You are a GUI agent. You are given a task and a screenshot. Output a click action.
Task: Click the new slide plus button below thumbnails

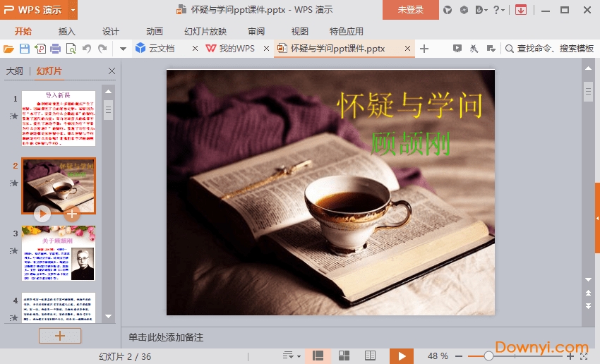tap(60, 336)
